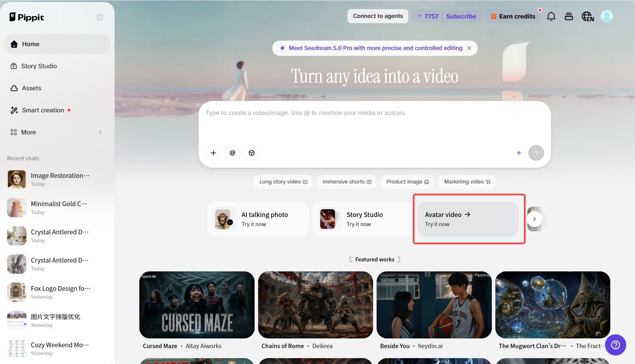
Task: Open 图片文字排版优化 recent chat
Action: tap(57, 320)
